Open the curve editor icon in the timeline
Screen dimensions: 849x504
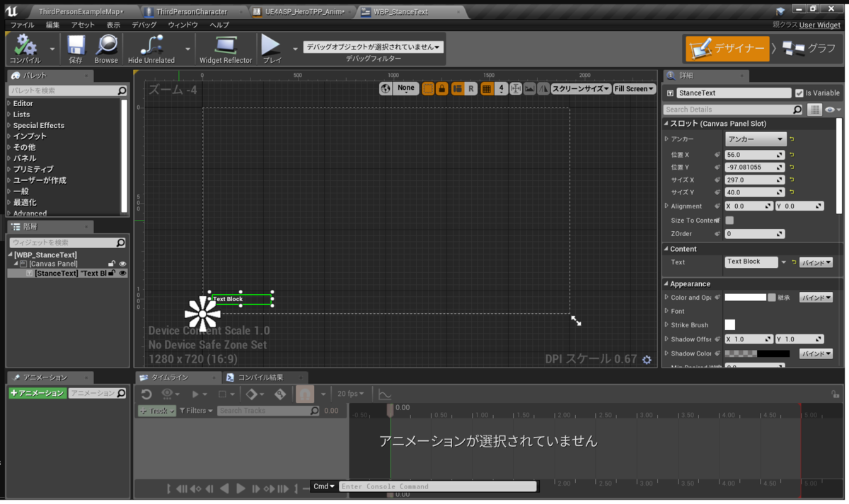384,394
